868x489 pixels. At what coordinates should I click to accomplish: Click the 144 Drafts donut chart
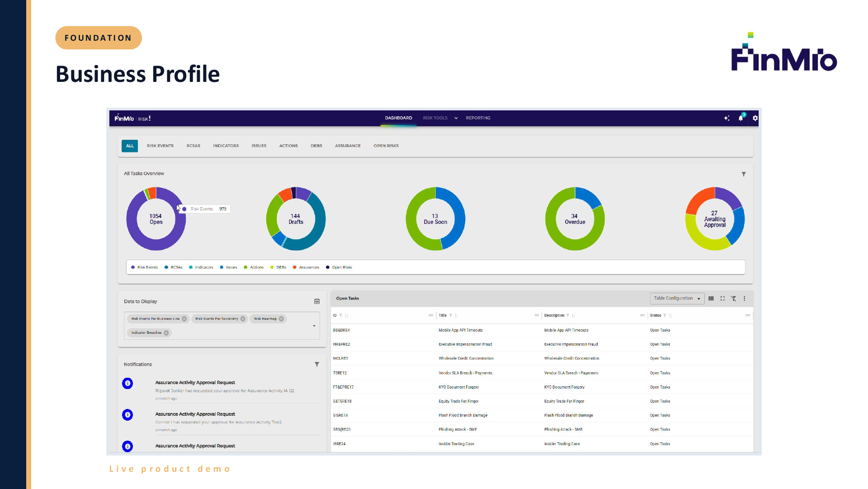(x=296, y=219)
